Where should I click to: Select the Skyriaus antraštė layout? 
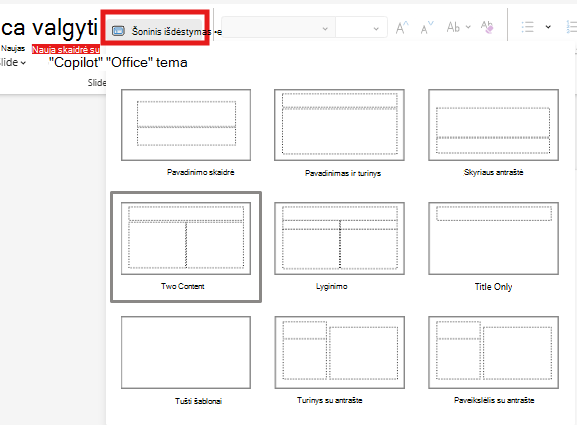click(x=493, y=125)
